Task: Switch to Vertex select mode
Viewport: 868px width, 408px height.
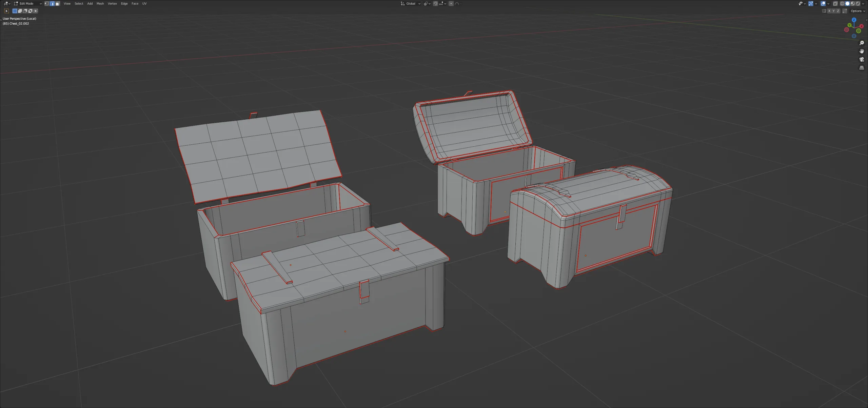Action: 47,3
